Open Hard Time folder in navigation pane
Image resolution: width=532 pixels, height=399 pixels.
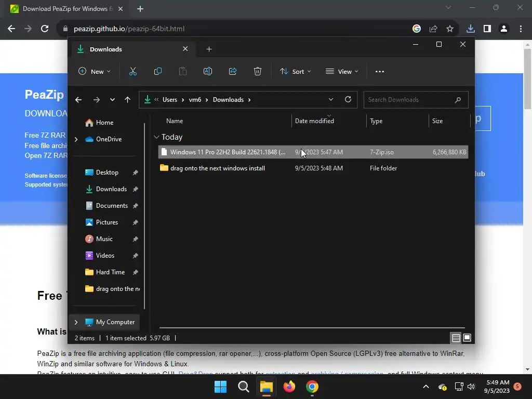tap(110, 272)
